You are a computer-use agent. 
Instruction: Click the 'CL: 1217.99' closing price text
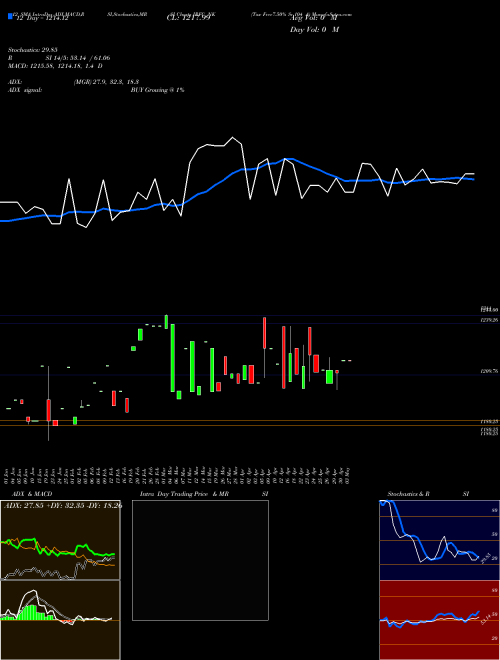click(188, 18)
